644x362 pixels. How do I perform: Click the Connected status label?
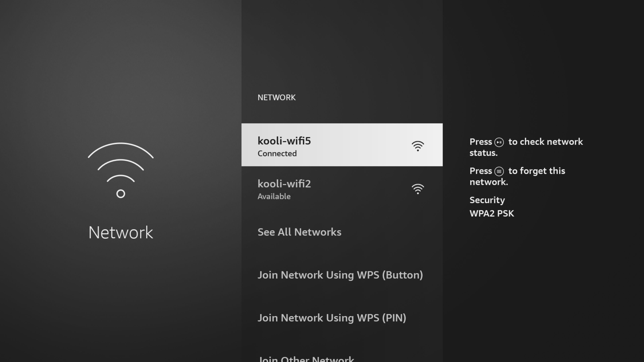(x=277, y=153)
